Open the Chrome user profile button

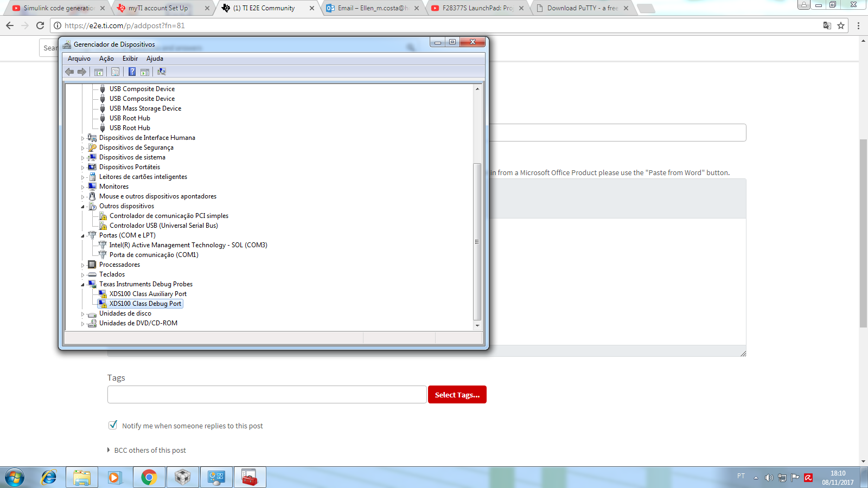pos(804,5)
